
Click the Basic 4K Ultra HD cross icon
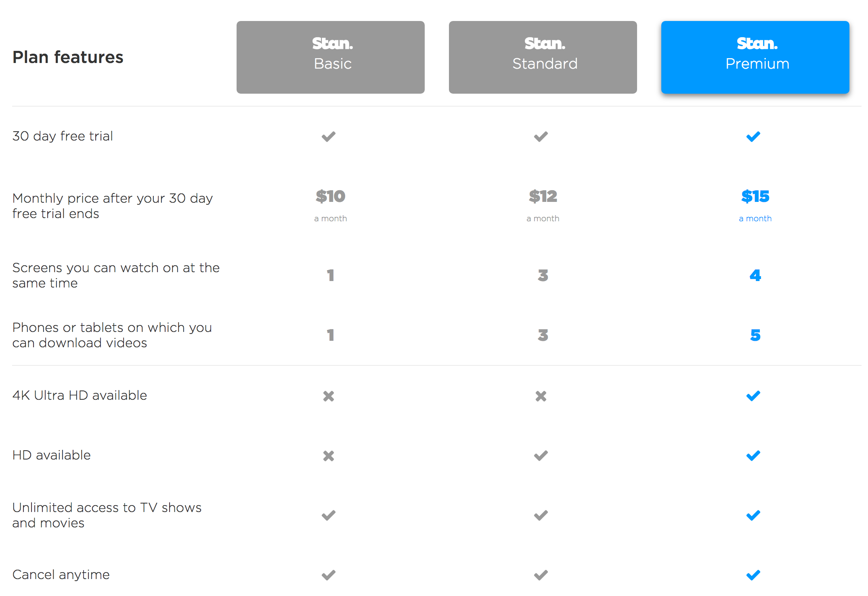[x=329, y=396]
